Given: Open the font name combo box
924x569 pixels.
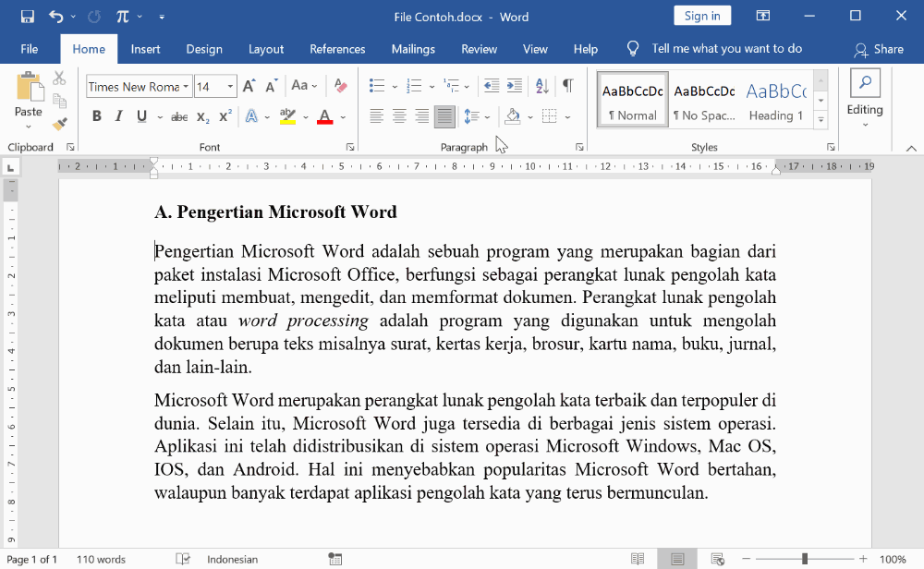Looking at the screenshot, I should tap(140, 87).
